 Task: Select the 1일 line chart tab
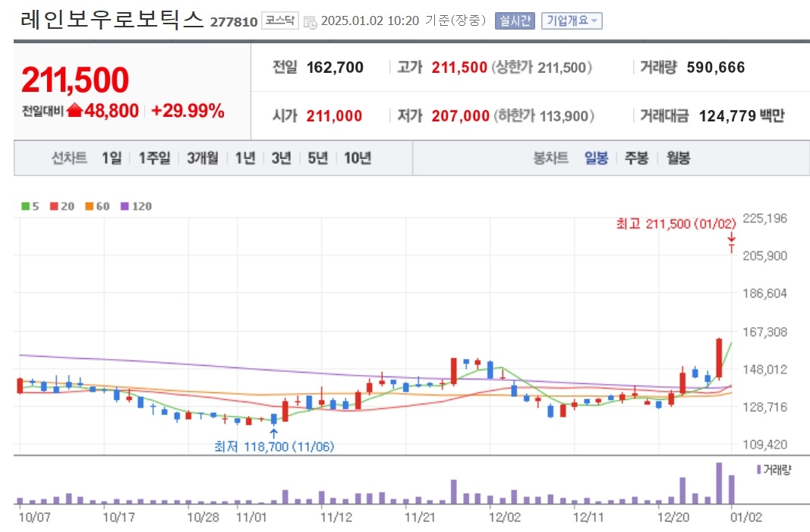[111, 158]
